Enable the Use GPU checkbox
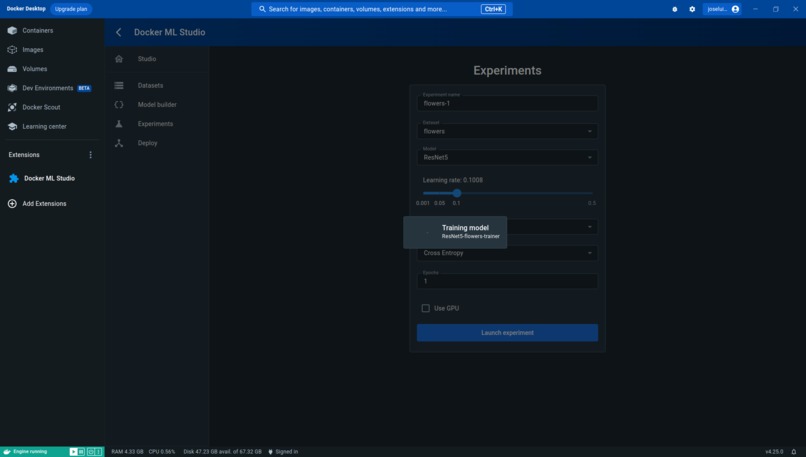Screen dimensions: 806x457 (426, 308)
